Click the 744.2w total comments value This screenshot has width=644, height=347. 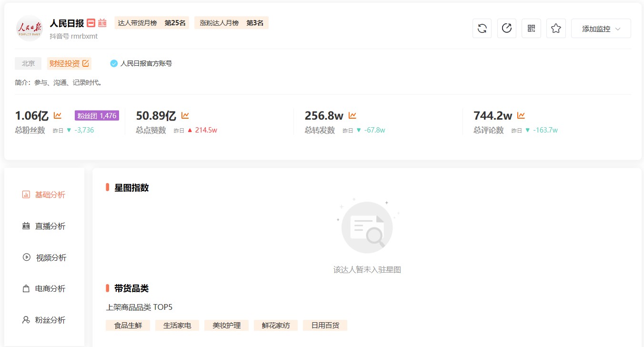click(x=493, y=115)
